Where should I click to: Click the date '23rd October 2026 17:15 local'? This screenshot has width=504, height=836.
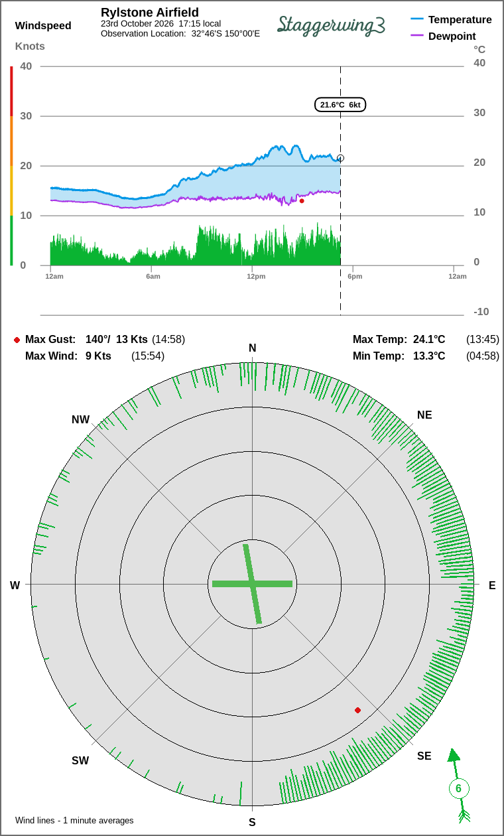[161, 23]
